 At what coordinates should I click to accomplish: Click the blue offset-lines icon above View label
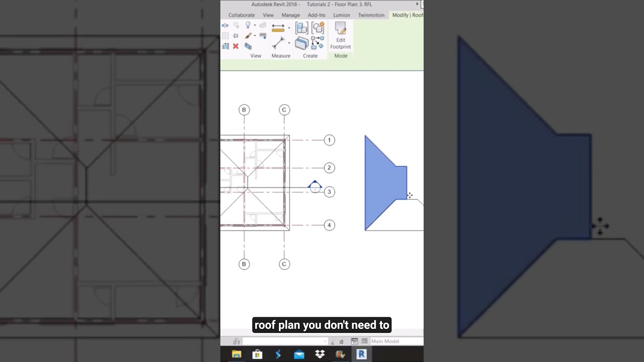[225, 46]
